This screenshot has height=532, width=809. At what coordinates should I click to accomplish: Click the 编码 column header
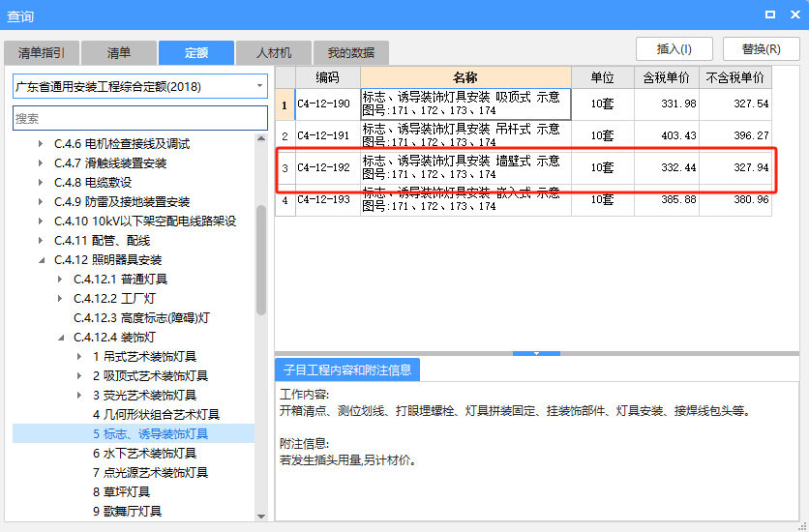click(x=328, y=77)
